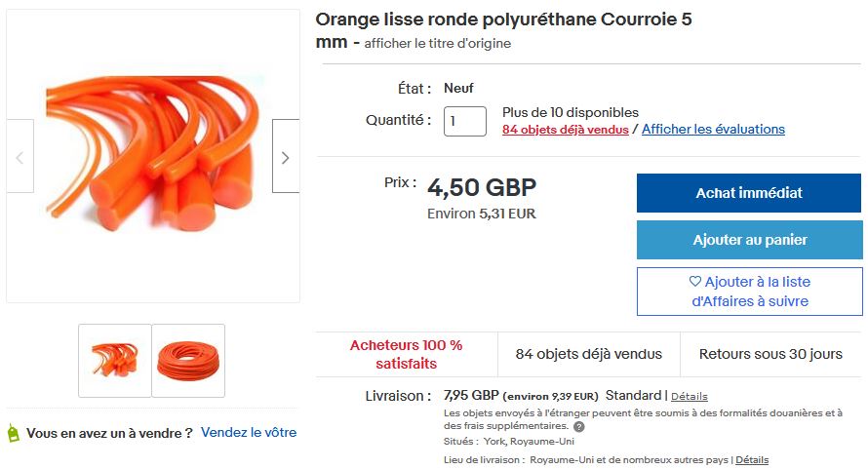
Task: Buy now with Achat immédiat button
Action: pyautogui.click(x=749, y=193)
